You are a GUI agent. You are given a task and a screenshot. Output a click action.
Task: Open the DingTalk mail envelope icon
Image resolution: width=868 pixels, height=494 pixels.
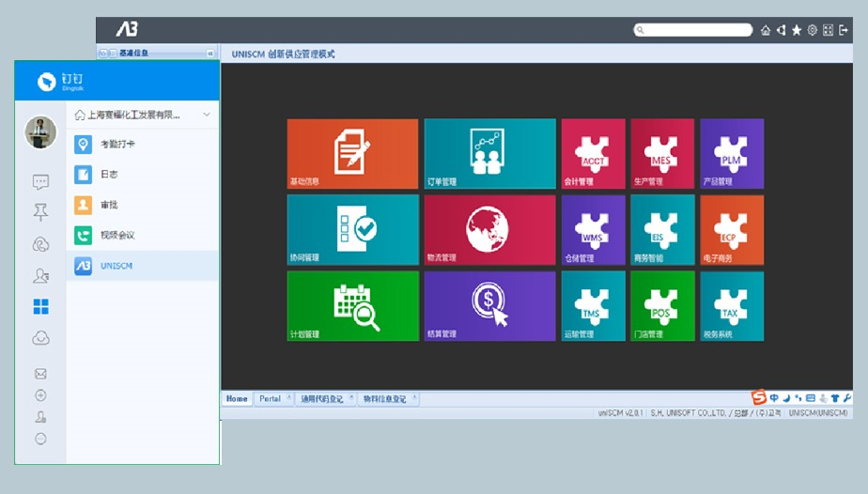40,374
